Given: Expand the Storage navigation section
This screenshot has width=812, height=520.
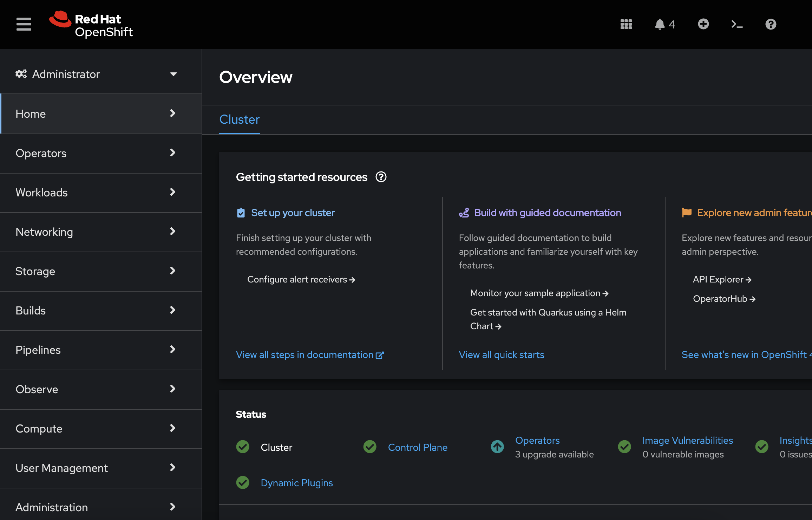Looking at the screenshot, I should 101,271.
